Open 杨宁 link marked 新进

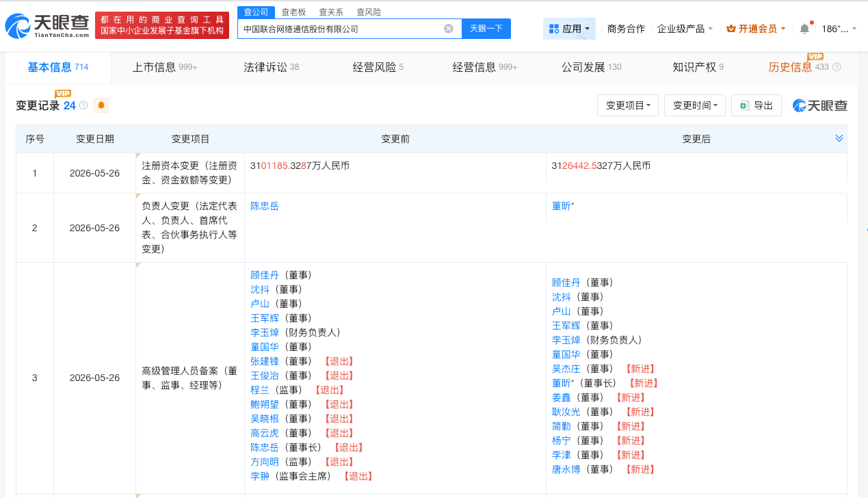point(561,441)
